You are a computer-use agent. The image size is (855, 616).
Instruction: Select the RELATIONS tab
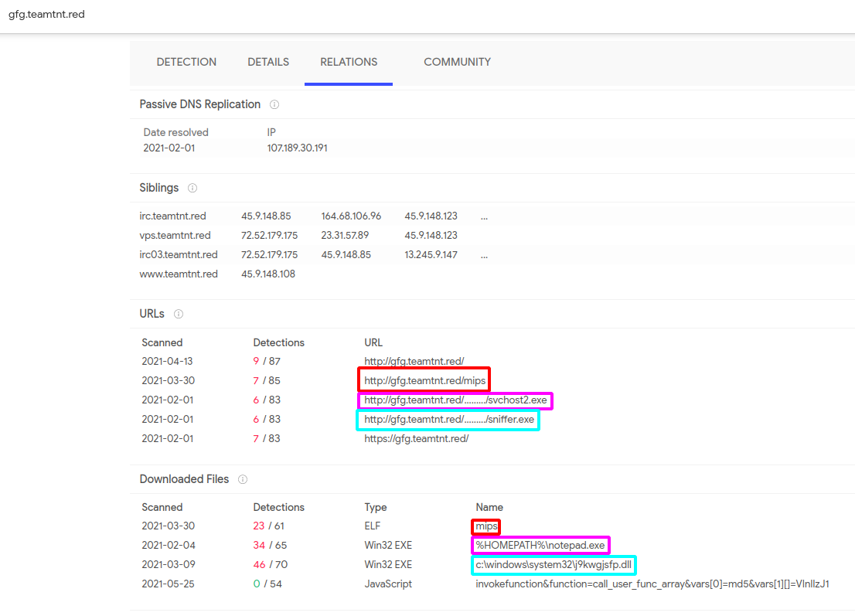pos(349,62)
